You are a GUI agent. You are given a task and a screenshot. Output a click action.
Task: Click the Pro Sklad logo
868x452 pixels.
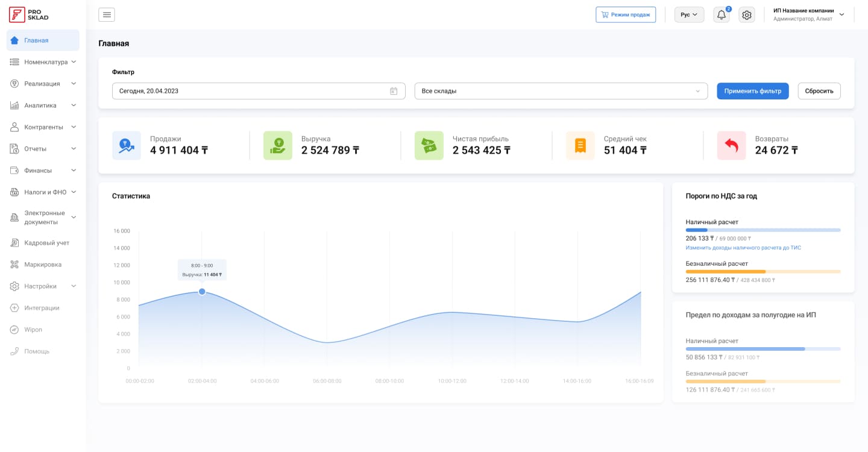point(29,14)
